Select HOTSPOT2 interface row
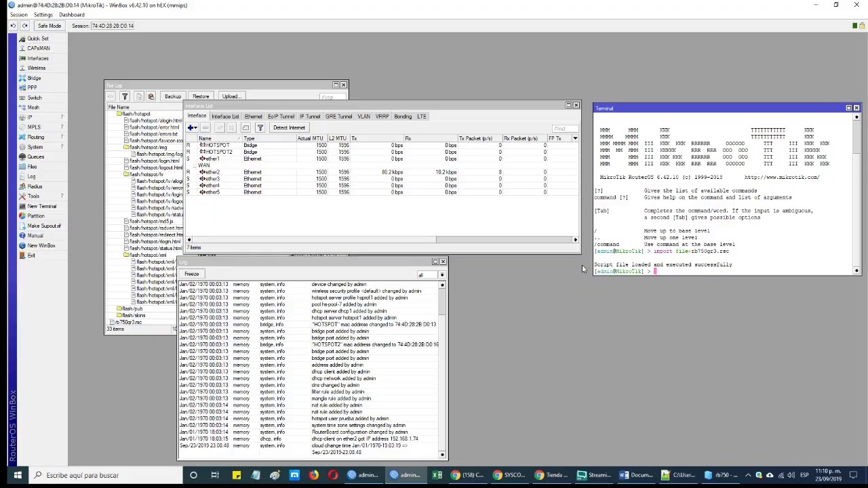868x488 pixels. point(381,152)
